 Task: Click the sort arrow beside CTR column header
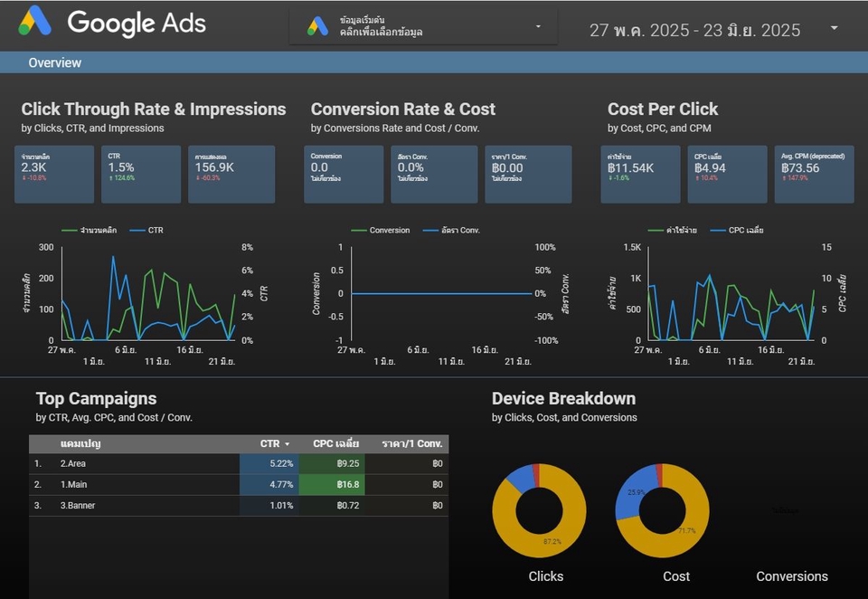coord(288,444)
